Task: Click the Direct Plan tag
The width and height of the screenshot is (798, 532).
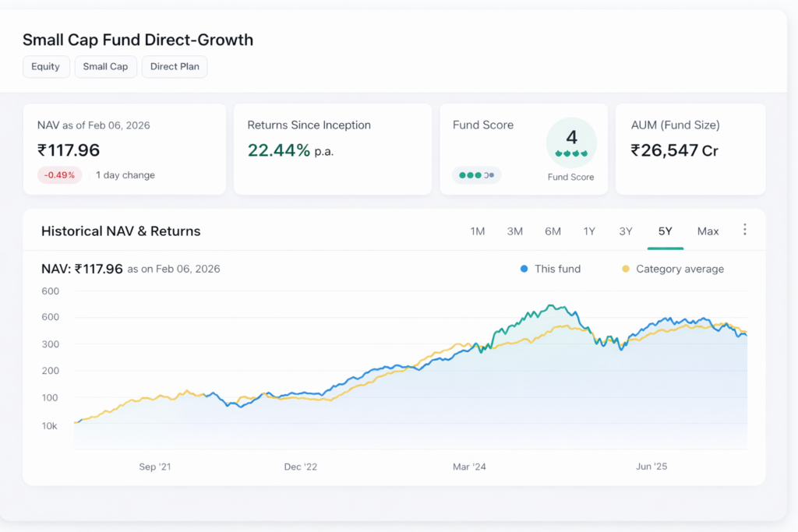Action: pyautogui.click(x=175, y=67)
